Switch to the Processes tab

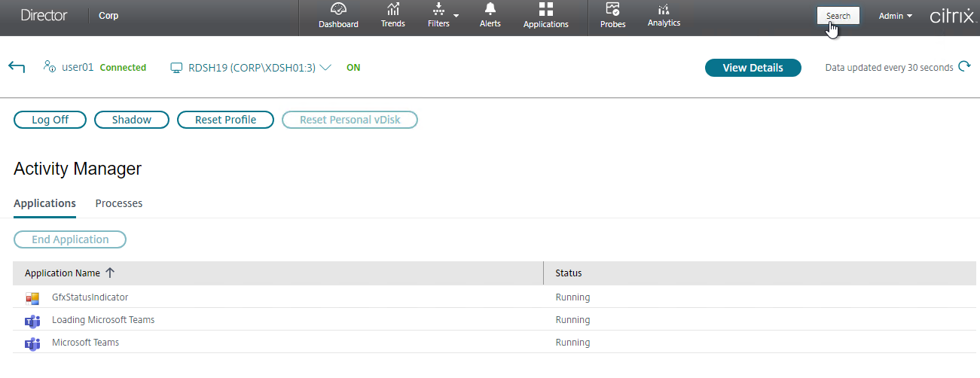coord(119,203)
